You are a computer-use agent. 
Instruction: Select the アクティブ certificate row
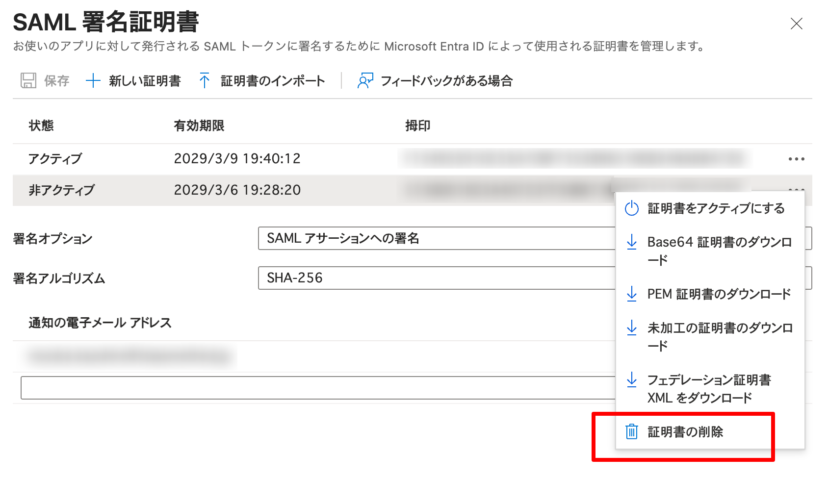[196, 158]
